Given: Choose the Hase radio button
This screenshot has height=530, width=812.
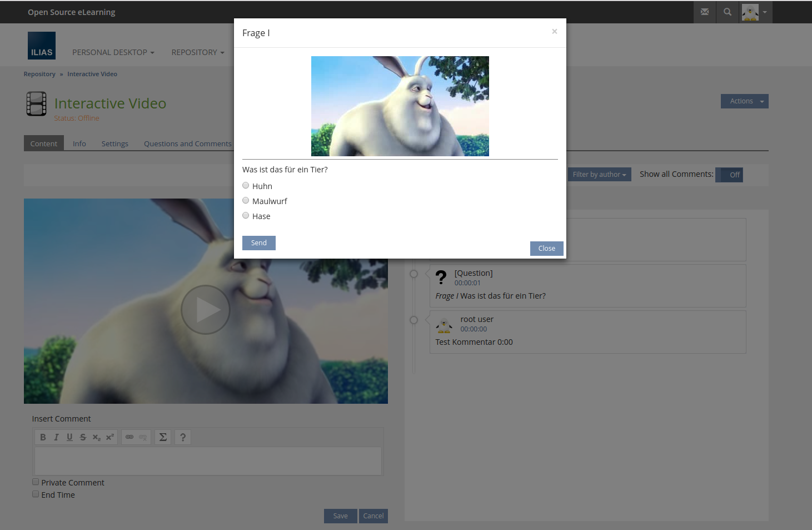Looking at the screenshot, I should pos(246,216).
